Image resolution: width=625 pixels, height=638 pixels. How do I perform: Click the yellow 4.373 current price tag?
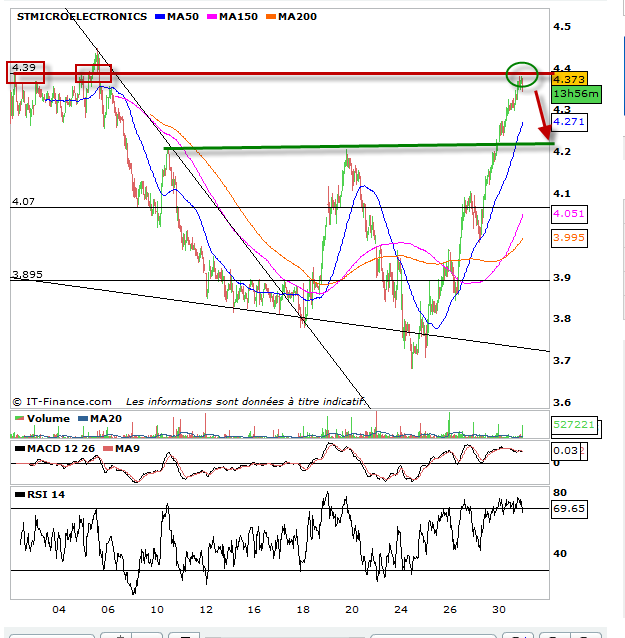(568, 79)
